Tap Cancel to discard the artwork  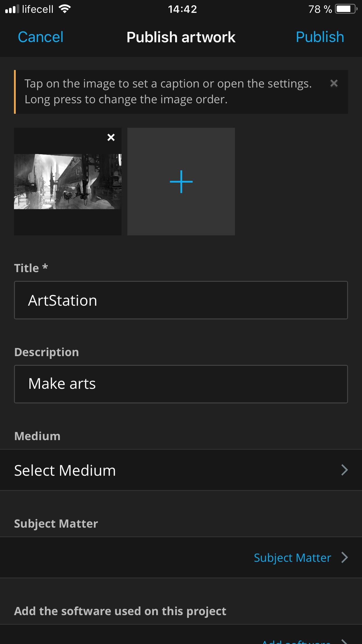41,37
